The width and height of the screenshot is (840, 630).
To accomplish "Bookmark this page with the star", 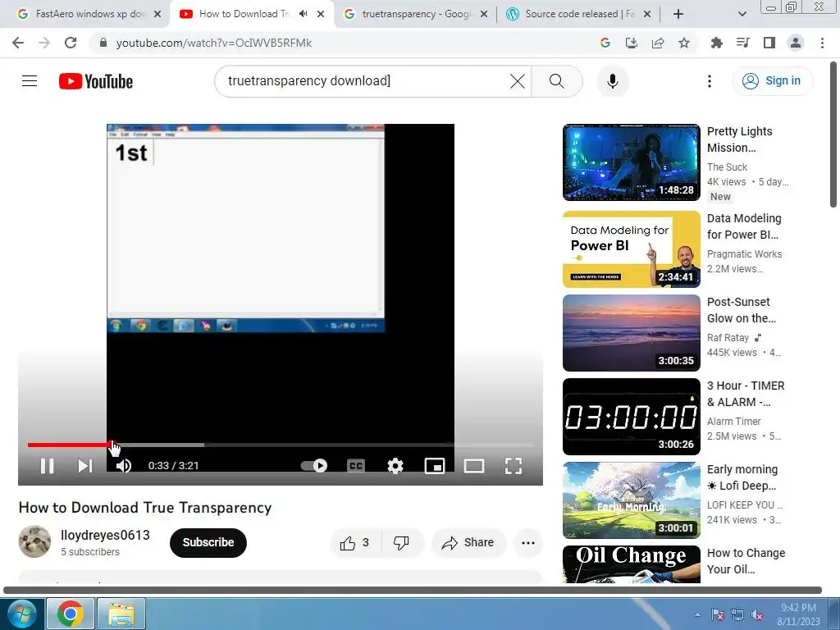I will pos(684,43).
